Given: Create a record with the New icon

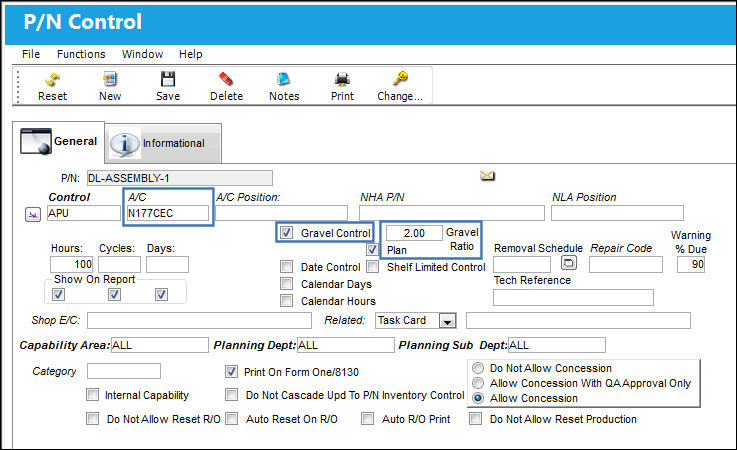Looking at the screenshot, I should point(110,79).
